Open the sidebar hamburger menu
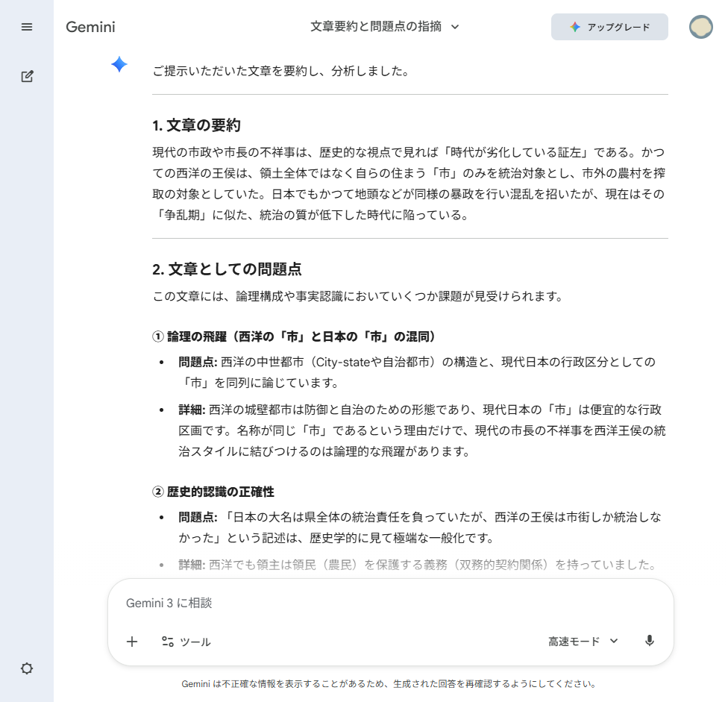Screen dimensions: 728x702 pos(27,27)
